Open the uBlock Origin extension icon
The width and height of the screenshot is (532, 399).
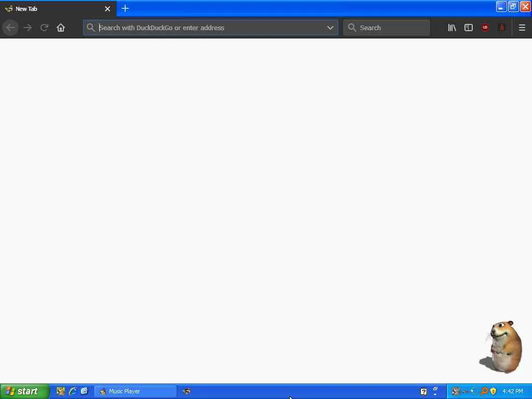tap(485, 28)
